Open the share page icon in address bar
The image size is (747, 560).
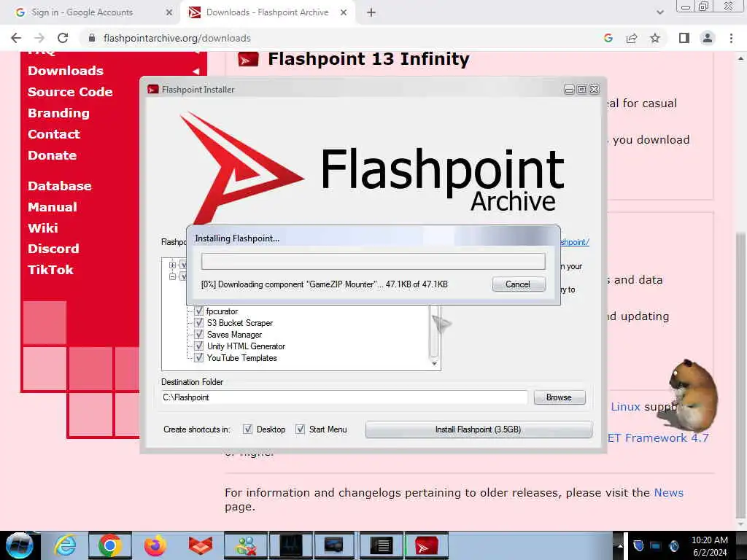coord(632,38)
